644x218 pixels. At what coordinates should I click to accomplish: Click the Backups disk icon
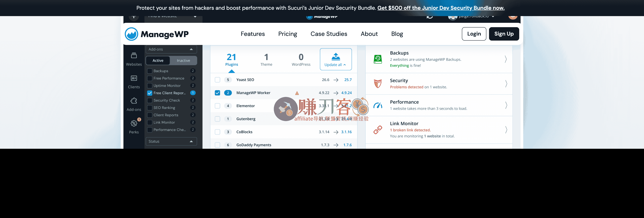coord(378,59)
